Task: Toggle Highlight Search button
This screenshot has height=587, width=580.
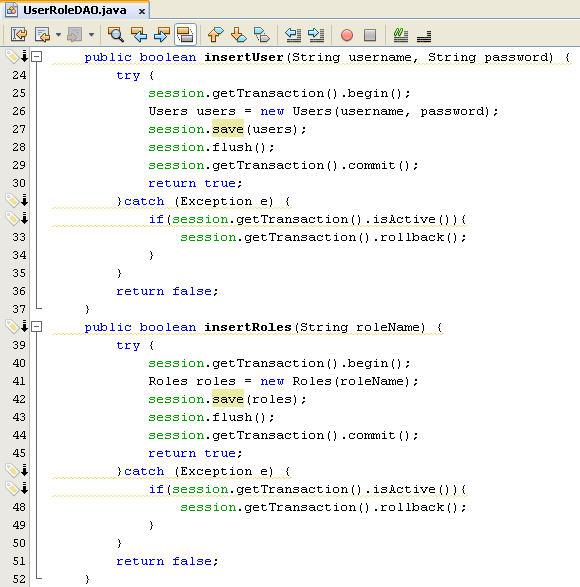Action: [185, 35]
